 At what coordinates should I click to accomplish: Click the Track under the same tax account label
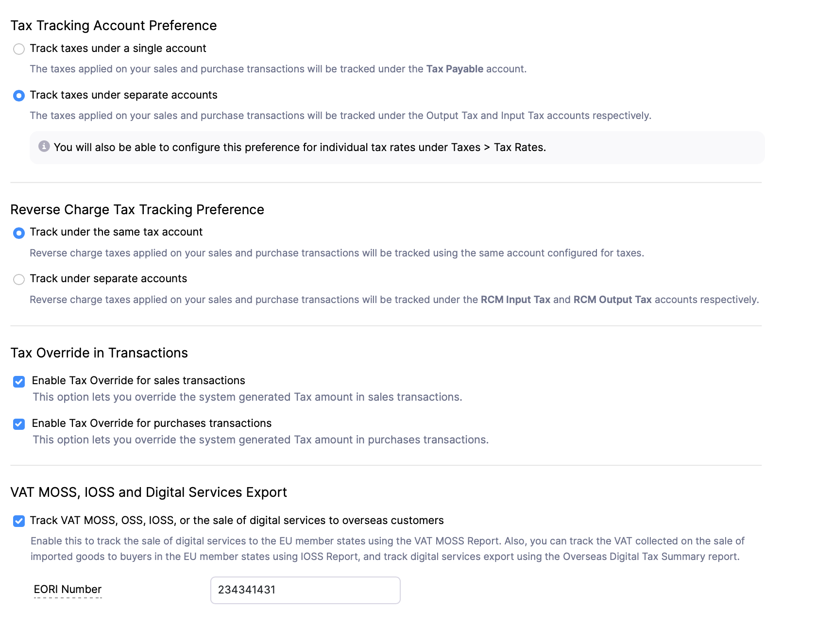click(116, 232)
